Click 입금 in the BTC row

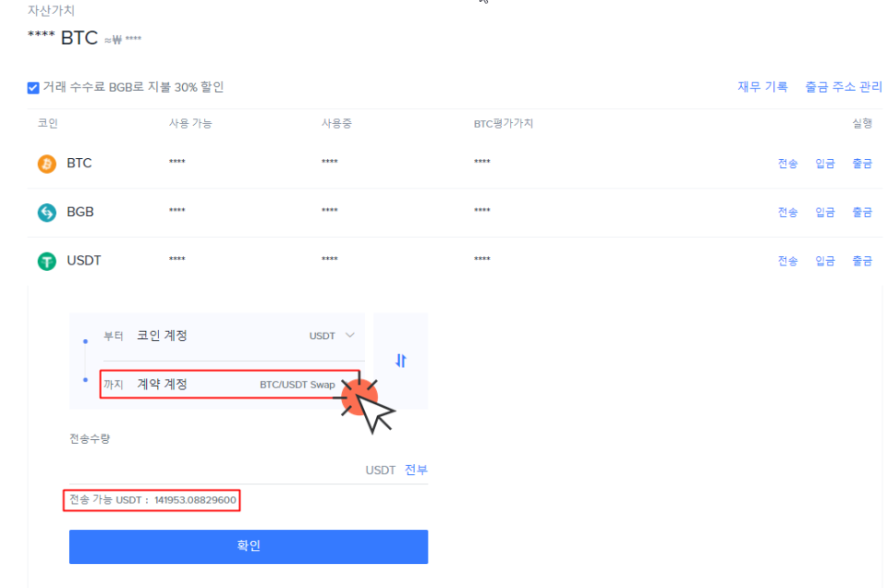(x=825, y=164)
